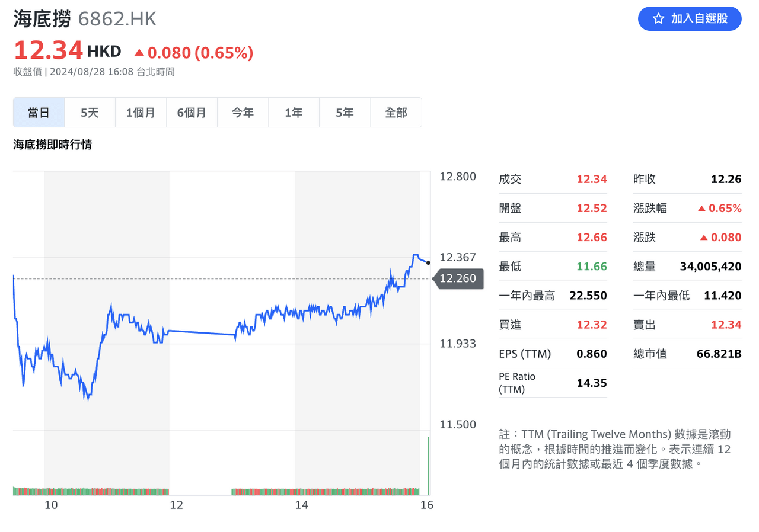759x532 pixels.
Task: Select the 1年 chart range tab
Action: (x=294, y=113)
